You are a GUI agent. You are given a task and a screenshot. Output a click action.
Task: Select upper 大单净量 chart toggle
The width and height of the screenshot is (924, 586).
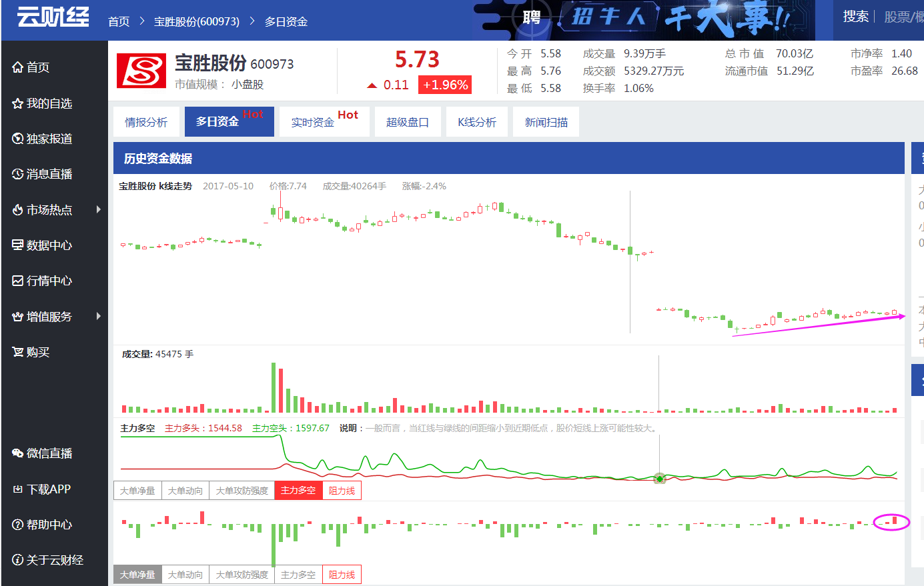[137, 491]
